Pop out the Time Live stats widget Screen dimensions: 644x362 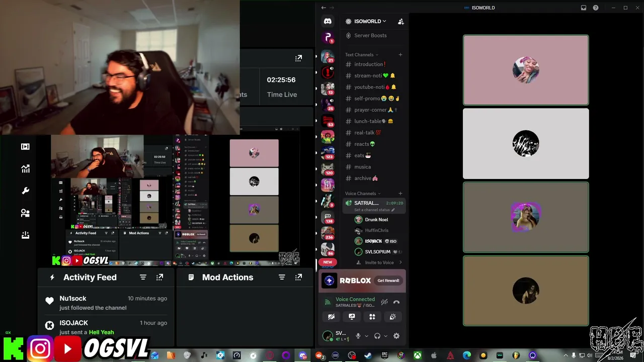298,58
